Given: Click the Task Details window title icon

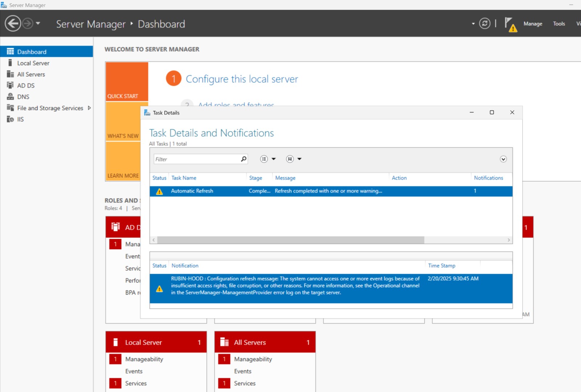Looking at the screenshot, I should coord(147,113).
